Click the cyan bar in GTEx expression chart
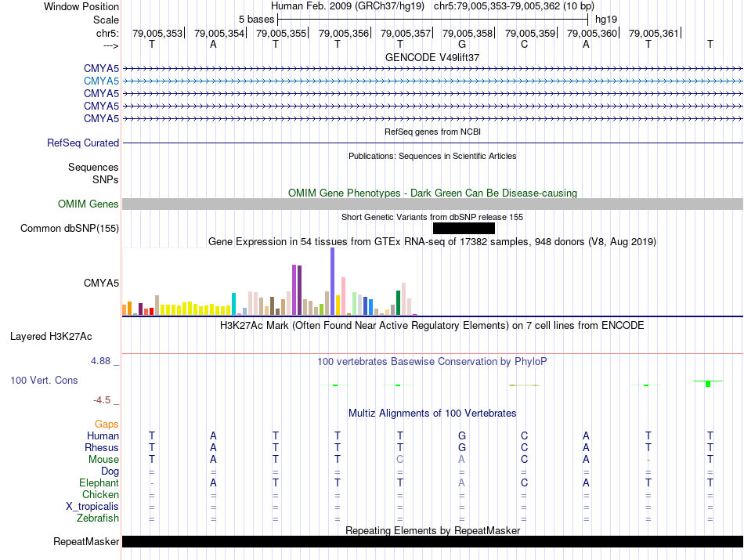The height and width of the screenshot is (560, 744). coord(234,303)
